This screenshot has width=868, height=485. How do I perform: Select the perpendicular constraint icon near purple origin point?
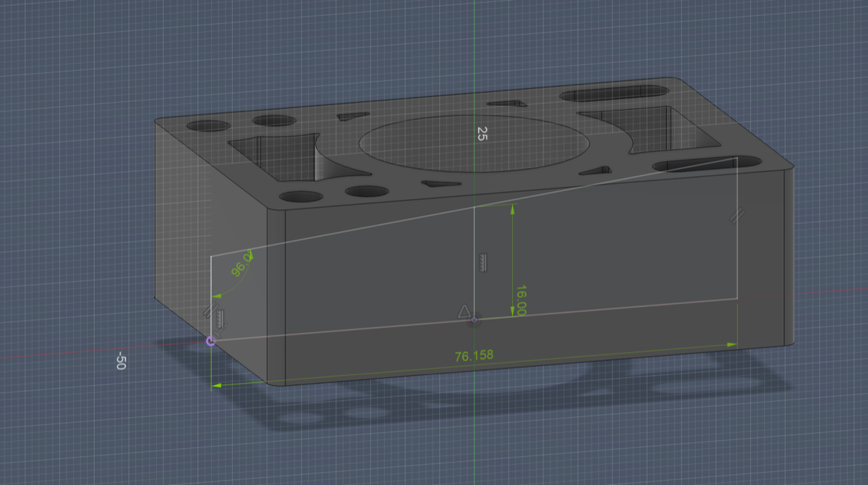[221, 330]
